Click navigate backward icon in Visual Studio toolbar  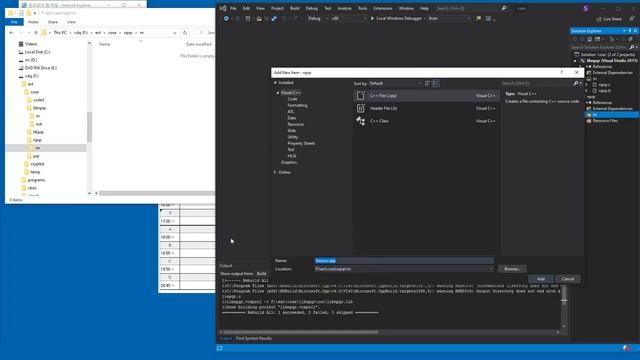(x=226, y=18)
